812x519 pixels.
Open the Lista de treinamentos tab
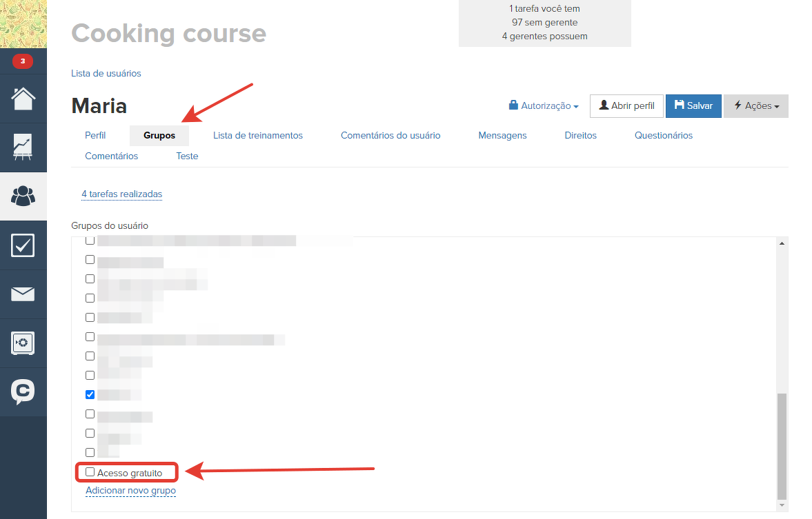tap(257, 136)
